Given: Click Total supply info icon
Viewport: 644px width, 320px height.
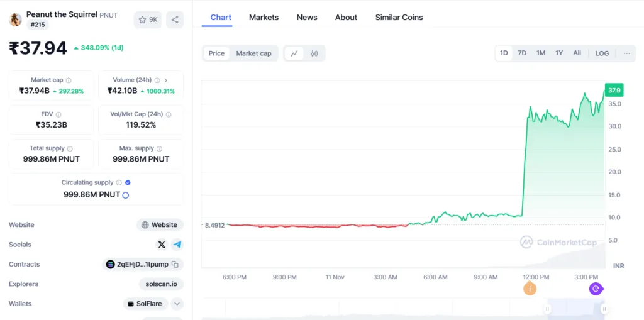Looking at the screenshot, I should (x=70, y=149).
